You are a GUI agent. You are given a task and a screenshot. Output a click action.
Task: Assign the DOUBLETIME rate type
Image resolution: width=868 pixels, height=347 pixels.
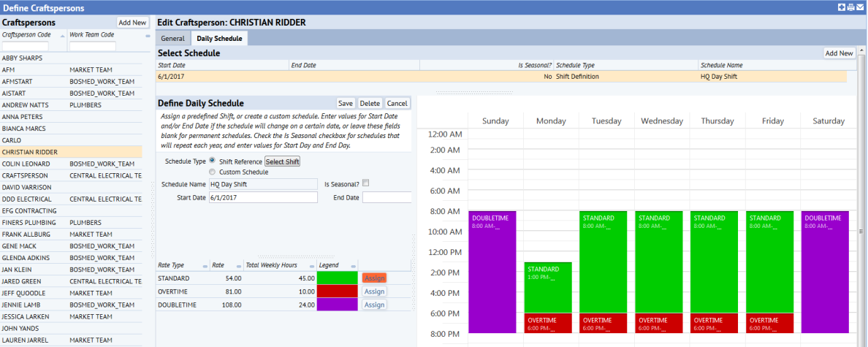pyautogui.click(x=374, y=305)
